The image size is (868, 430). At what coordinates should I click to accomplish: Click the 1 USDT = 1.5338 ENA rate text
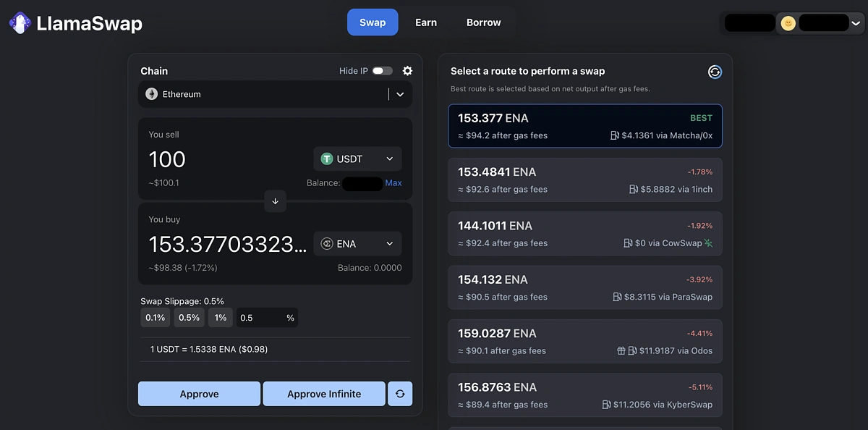click(209, 350)
